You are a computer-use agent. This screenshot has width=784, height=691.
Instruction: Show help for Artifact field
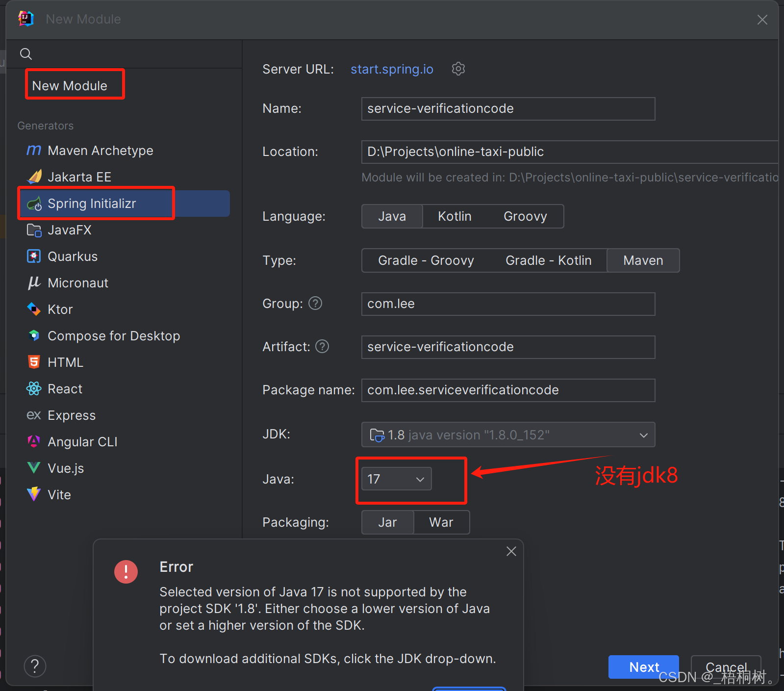coord(322,347)
